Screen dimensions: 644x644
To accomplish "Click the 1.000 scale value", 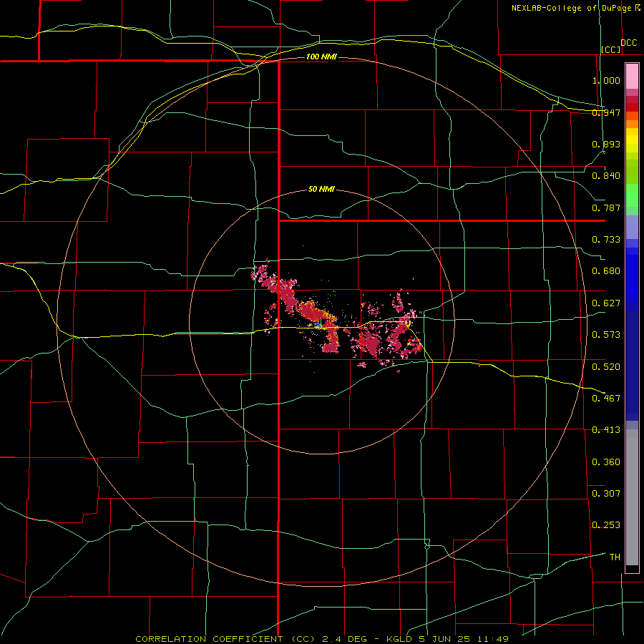I will pos(606,80).
